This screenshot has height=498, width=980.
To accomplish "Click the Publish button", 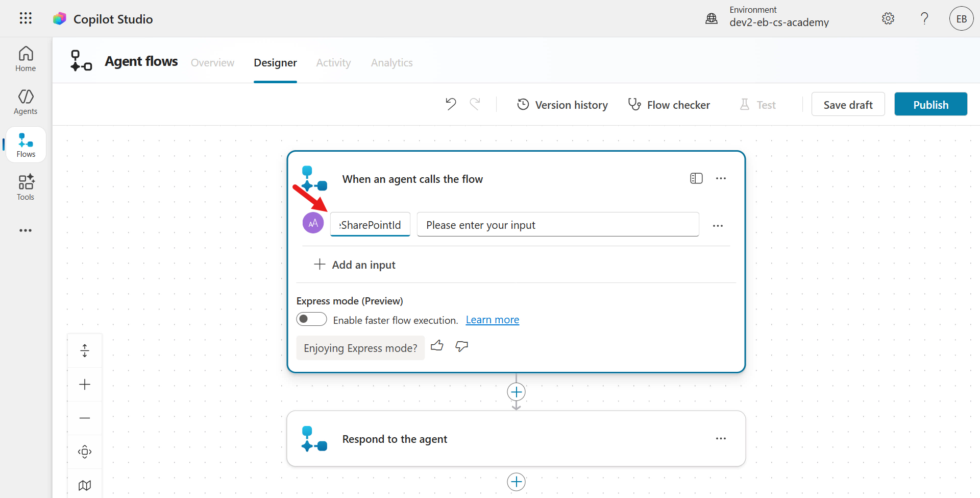I will click(x=930, y=104).
